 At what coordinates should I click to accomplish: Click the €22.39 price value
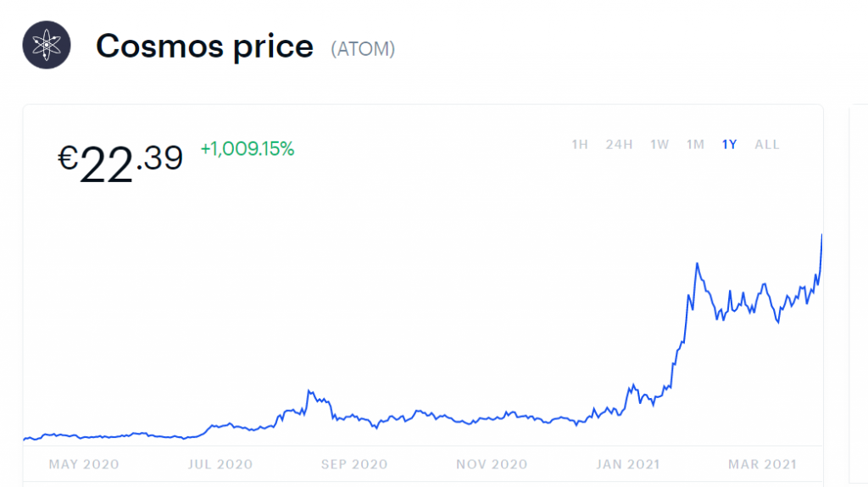click(120, 162)
